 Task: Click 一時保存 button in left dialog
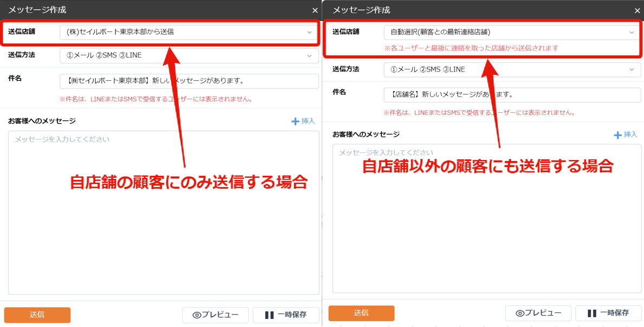[x=286, y=315]
